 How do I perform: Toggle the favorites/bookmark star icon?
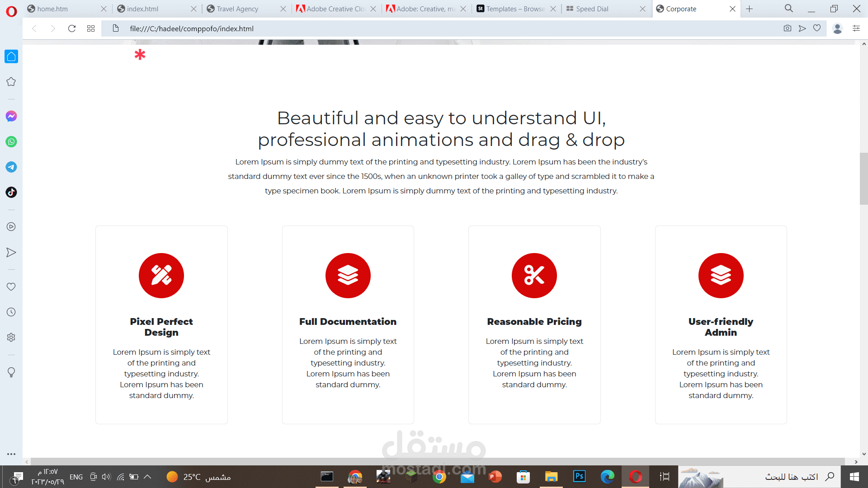[x=817, y=28]
